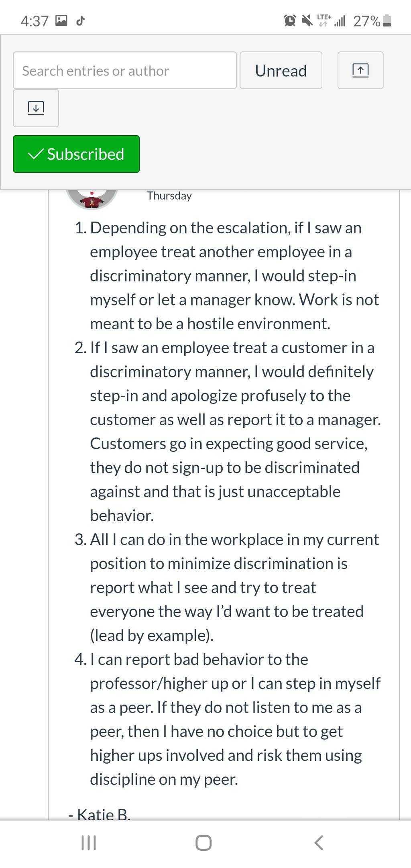Toggle the green Subscribed button

pos(76,154)
